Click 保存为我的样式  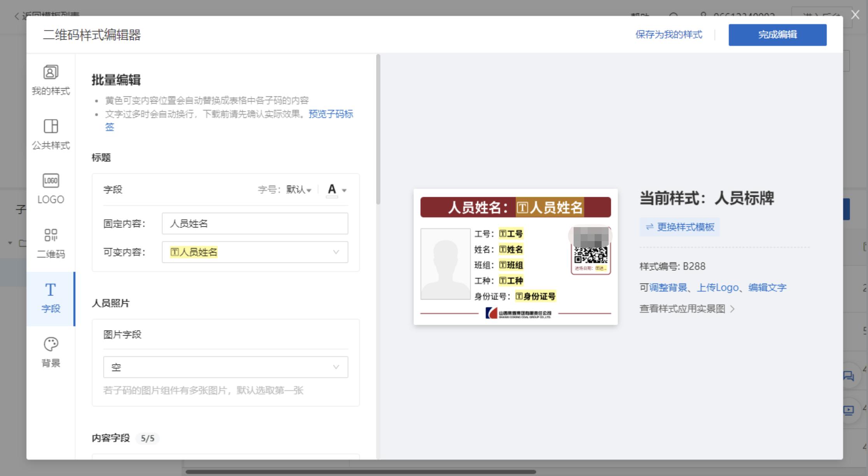click(x=669, y=35)
